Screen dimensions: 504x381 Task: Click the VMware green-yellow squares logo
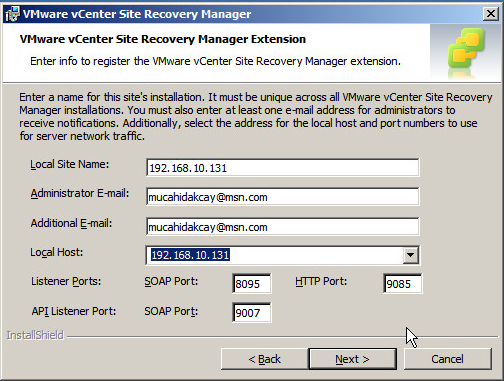coord(466,49)
